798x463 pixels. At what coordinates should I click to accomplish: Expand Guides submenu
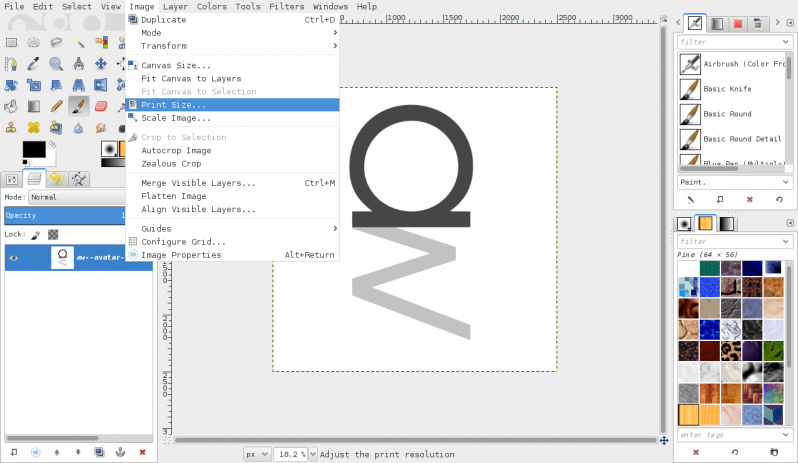233,228
